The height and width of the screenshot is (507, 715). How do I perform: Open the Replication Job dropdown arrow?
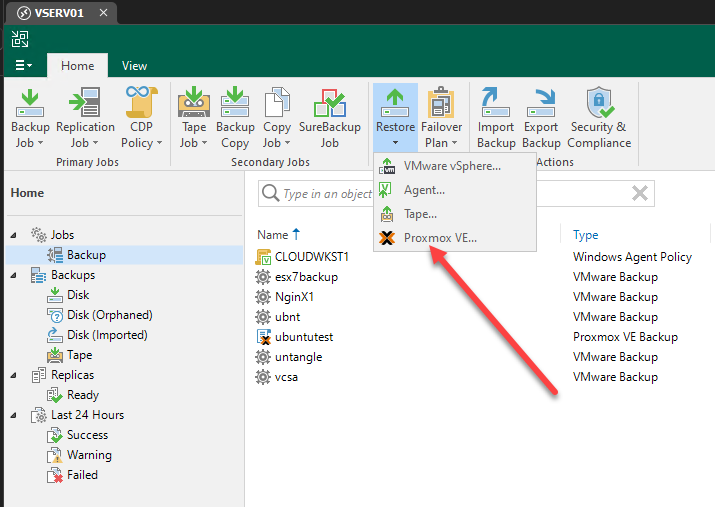tap(95, 143)
